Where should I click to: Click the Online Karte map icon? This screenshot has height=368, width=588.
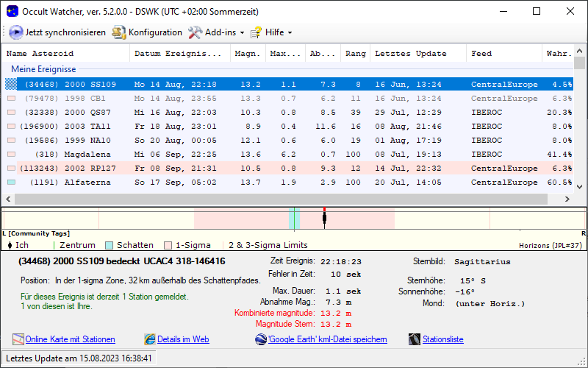pos(18,339)
